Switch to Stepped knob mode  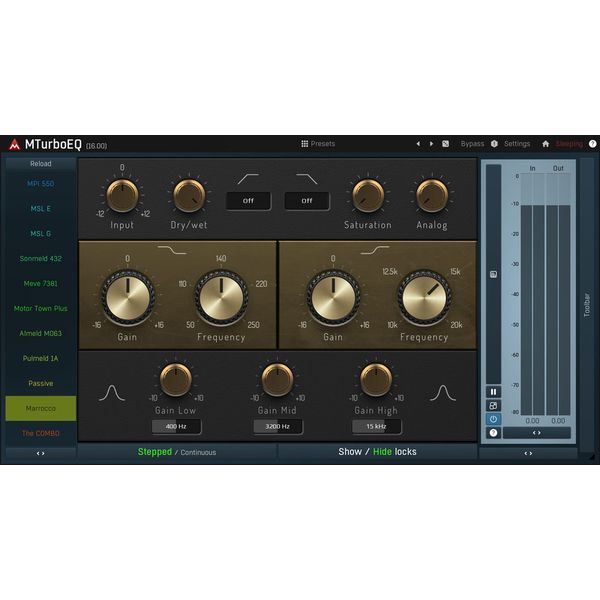tap(155, 452)
